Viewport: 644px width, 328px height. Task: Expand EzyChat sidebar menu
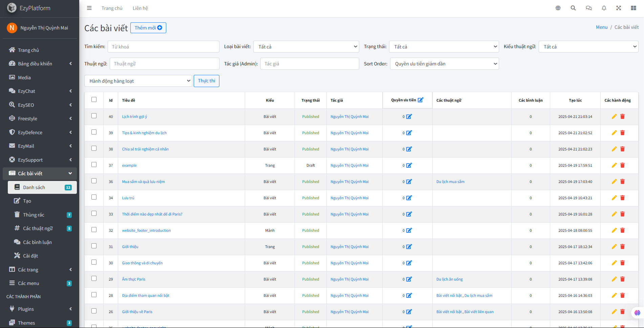click(40, 91)
